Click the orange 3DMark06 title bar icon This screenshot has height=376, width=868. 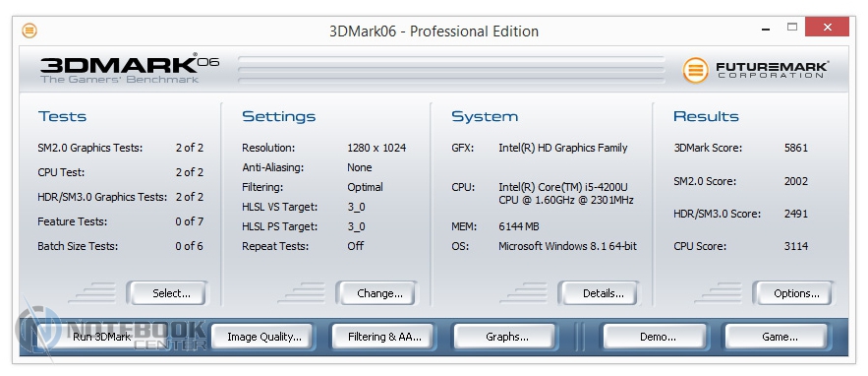29,30
